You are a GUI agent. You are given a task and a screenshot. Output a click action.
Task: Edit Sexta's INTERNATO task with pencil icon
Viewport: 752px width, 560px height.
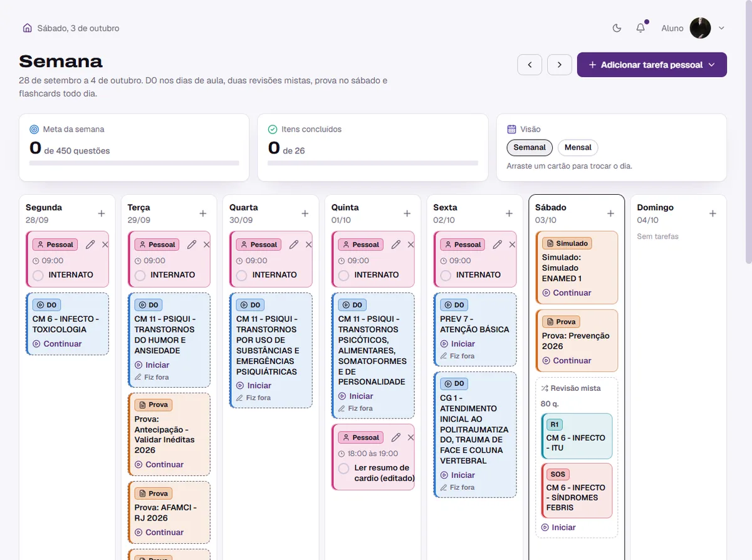[x=498, y=244]
